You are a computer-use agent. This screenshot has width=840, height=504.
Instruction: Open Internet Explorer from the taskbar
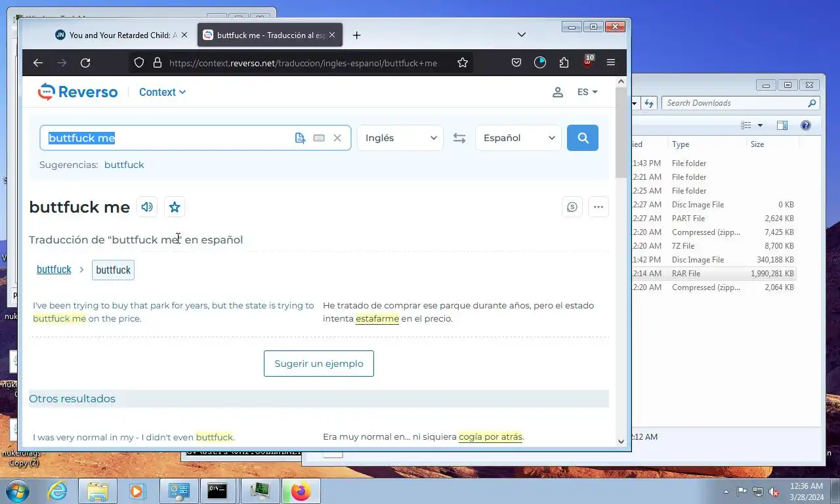pos(57,491)
